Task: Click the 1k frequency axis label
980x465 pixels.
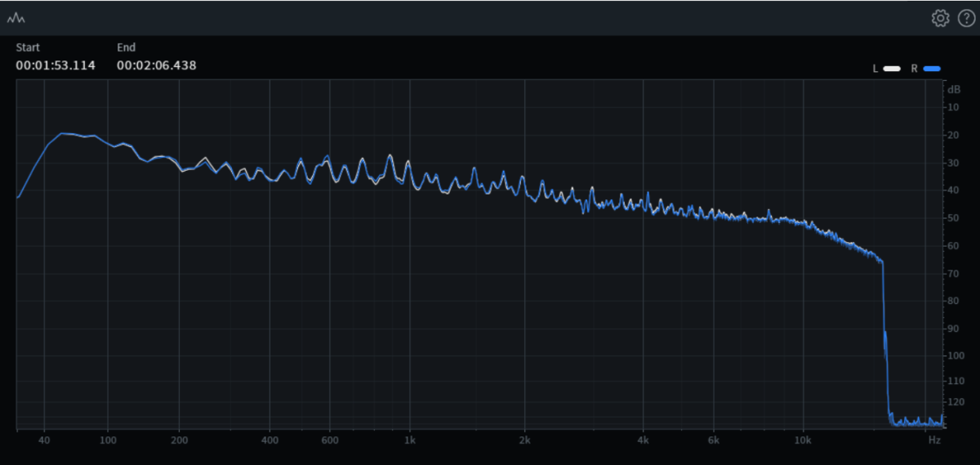Action: [409, 440]
